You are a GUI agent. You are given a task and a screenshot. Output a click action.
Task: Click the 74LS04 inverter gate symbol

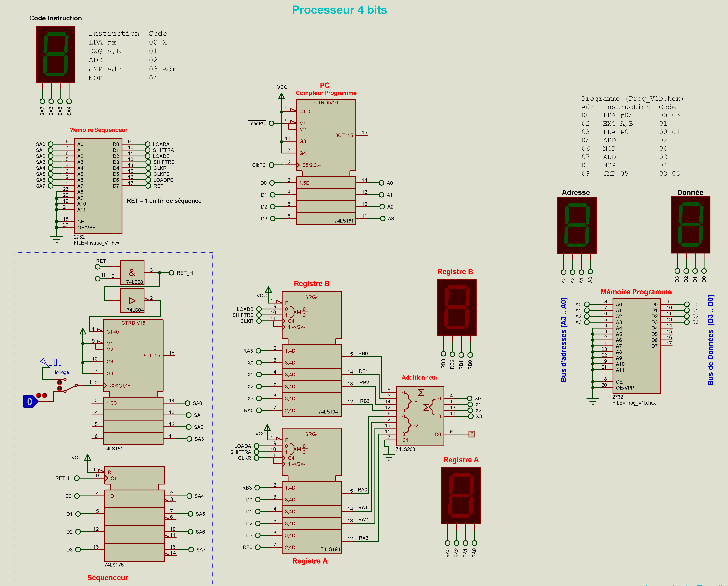(x=132, y=300)
